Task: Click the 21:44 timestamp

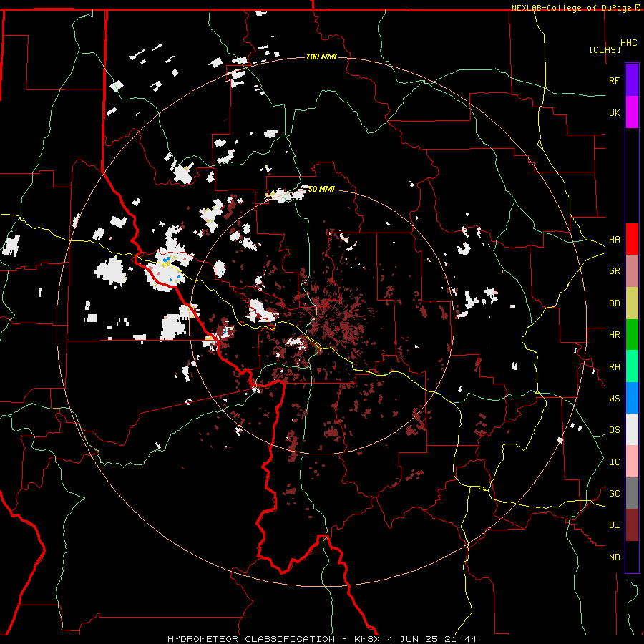Action: point(459,639)
